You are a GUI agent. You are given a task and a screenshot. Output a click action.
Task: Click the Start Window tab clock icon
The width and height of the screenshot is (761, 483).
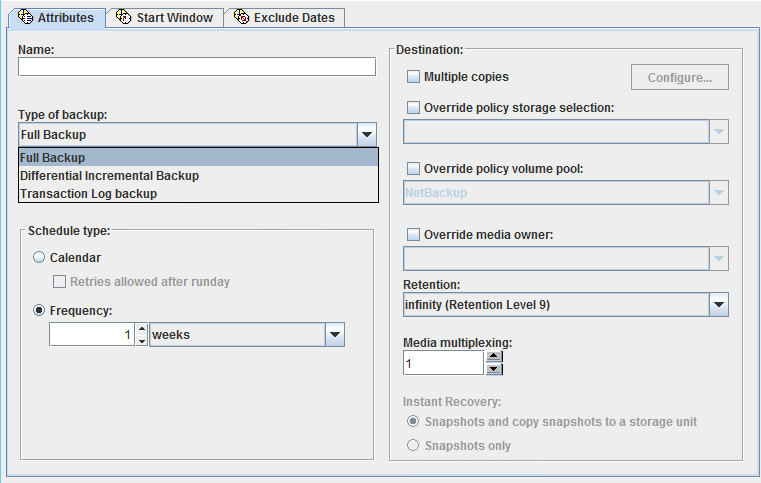124,17
